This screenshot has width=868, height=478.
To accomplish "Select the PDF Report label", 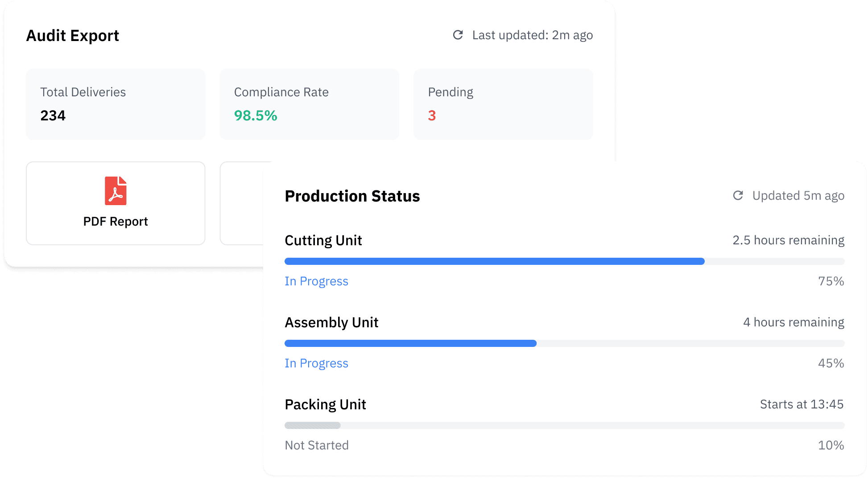I will coord(116,222).
